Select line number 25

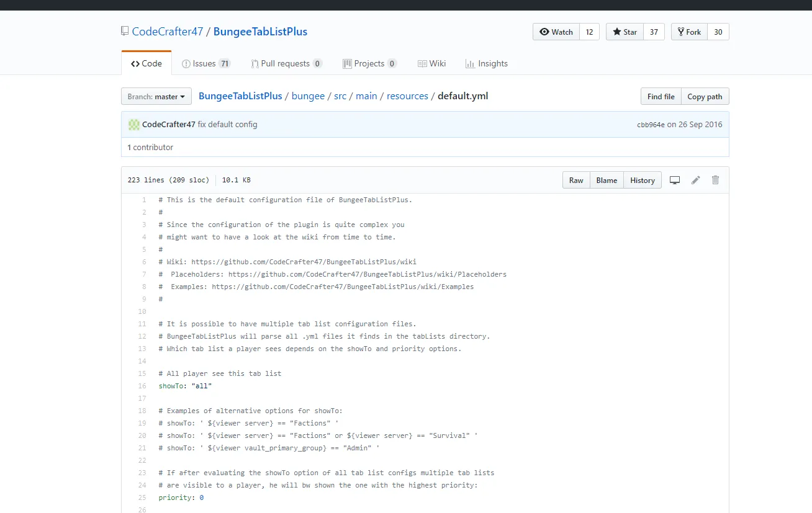142,497
